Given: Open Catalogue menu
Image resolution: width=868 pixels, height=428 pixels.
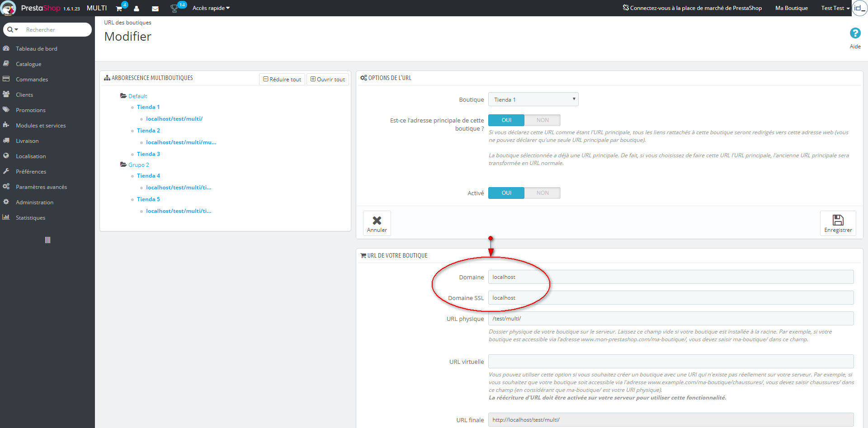Looking at the screenshot, I should pyautogui.click(x=28, y=64).
